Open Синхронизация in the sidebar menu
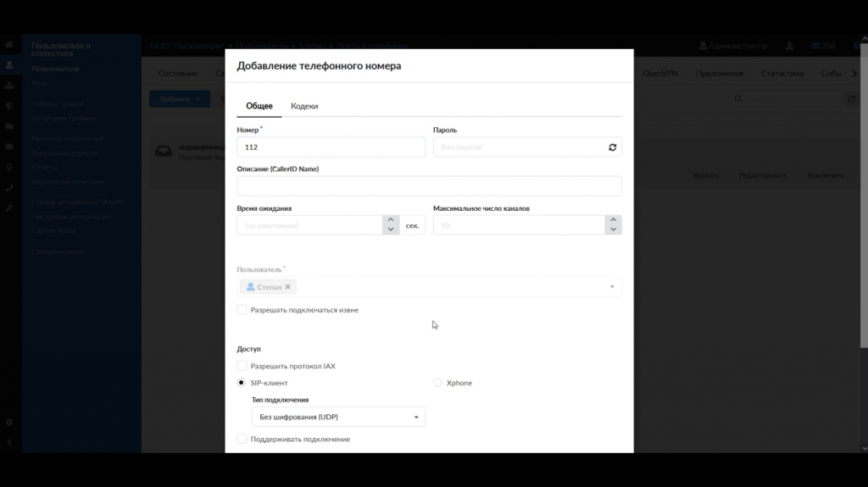868x487 pixels. click(x=57, y=252)
